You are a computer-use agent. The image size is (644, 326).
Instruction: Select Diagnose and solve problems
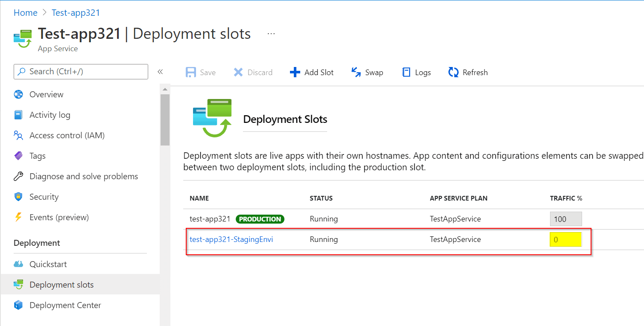pos(83,177)
